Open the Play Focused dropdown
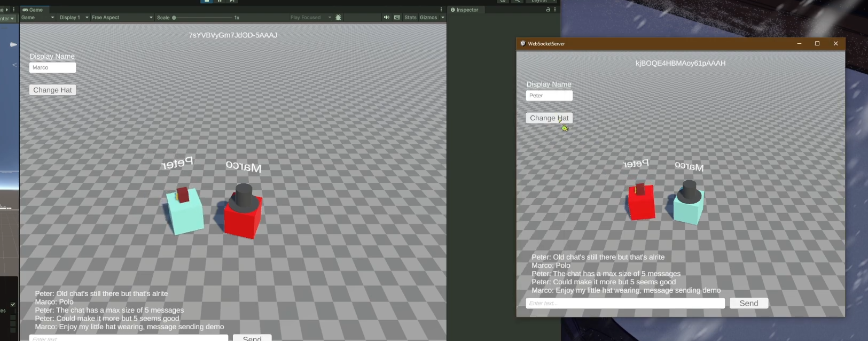The width and height of the screenshot is (868, 341). pos(310,18)
